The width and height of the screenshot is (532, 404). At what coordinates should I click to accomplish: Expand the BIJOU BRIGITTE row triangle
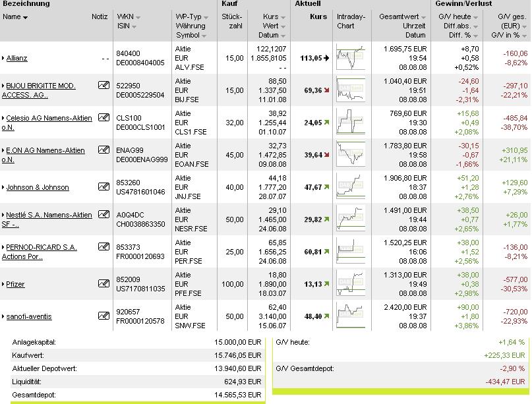[3, 86]
